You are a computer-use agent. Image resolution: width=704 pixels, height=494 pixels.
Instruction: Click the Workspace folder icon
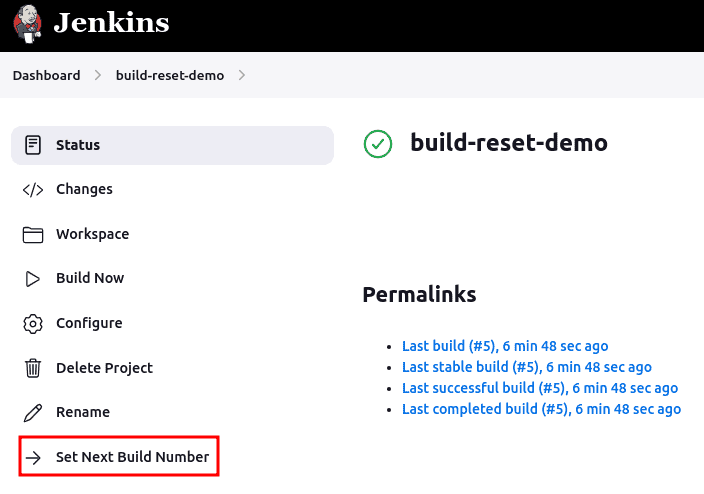tap(33, 234)
